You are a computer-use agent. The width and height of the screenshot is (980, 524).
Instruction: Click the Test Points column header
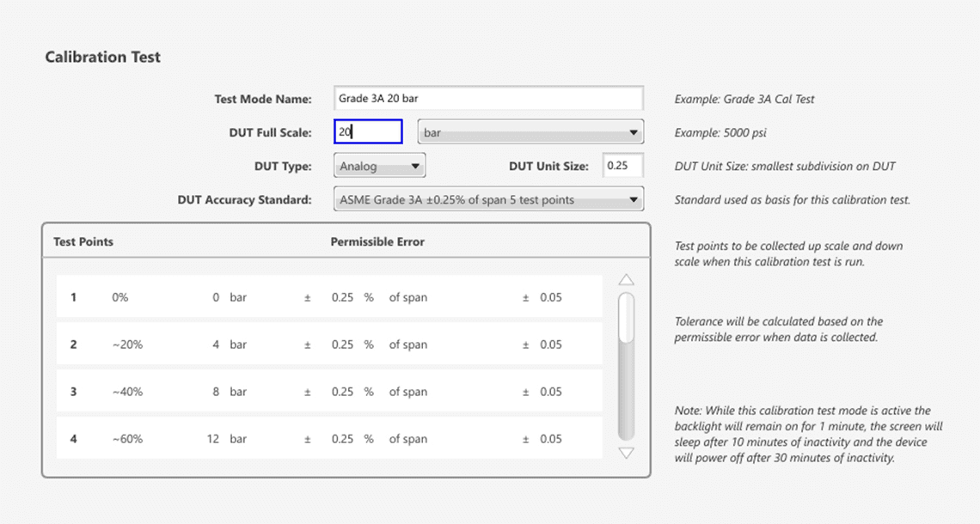coord(83,241)
